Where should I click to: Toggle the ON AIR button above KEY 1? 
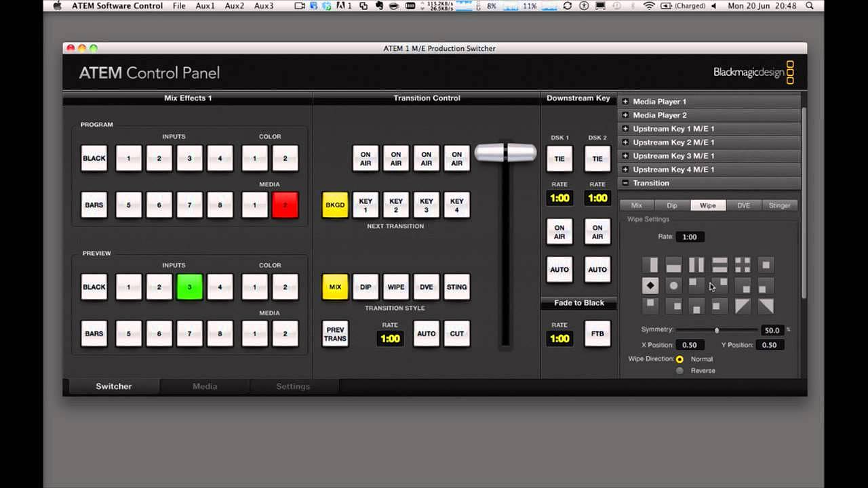point(366,159)
